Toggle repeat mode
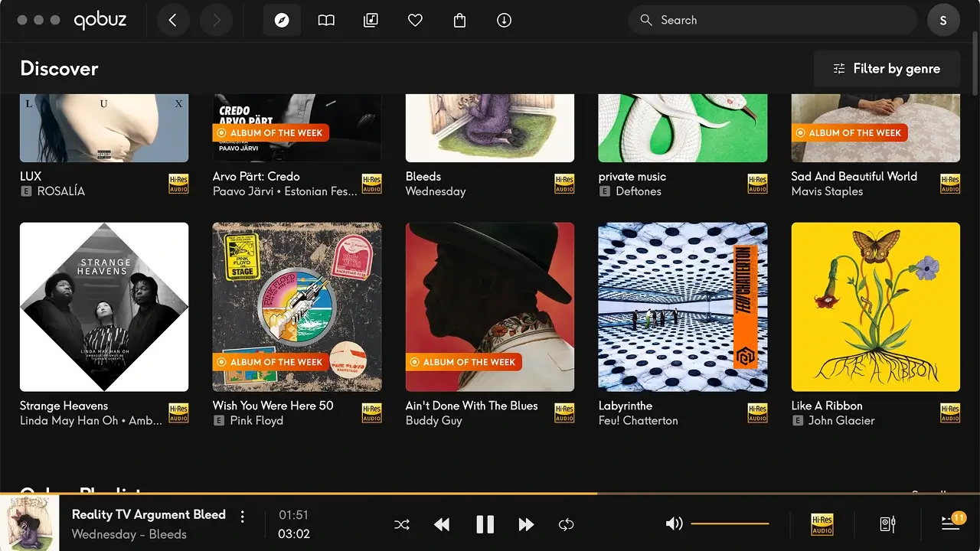The image size is (980, 551). tap(566, 524)
